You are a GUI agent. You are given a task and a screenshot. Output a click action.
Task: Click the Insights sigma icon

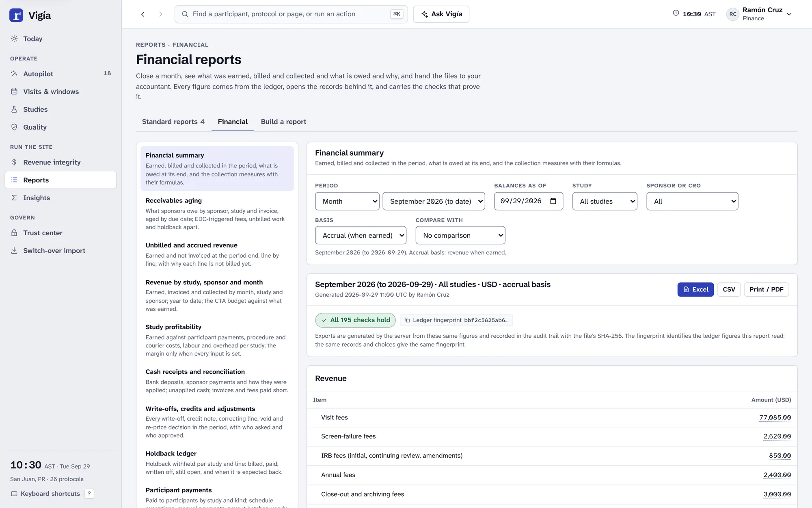[x=14, y=198]
